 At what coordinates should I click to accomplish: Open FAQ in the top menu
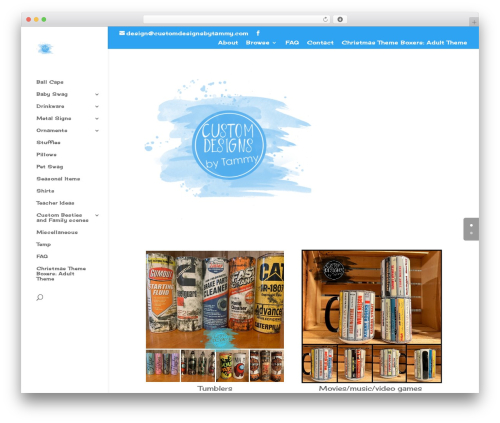[x=292, y=43]
